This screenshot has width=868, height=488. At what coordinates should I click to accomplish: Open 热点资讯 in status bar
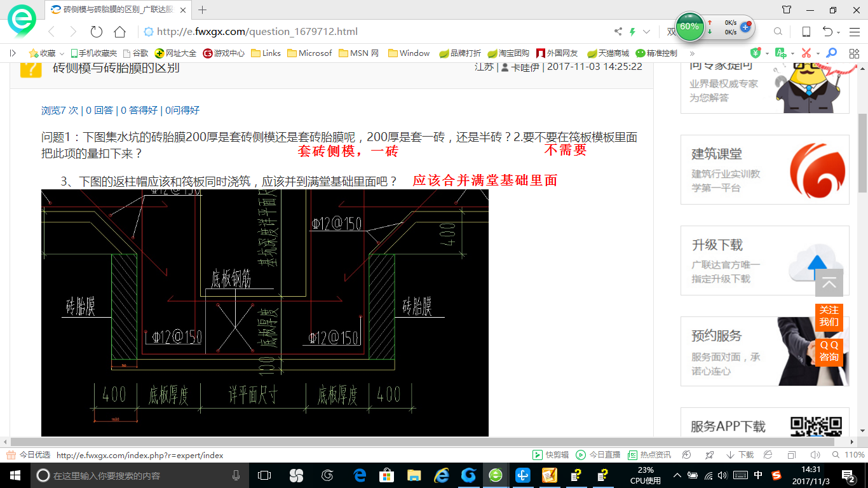649,455
